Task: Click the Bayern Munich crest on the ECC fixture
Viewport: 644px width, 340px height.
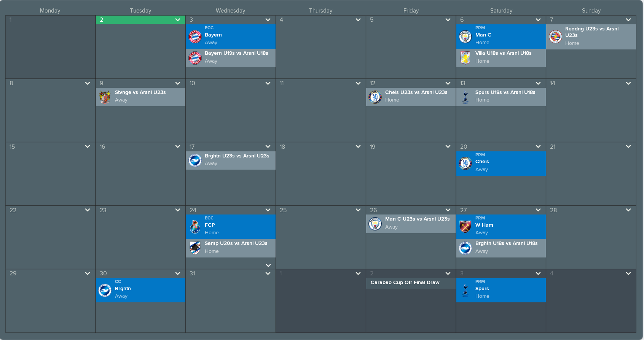Action: [195, 37]
